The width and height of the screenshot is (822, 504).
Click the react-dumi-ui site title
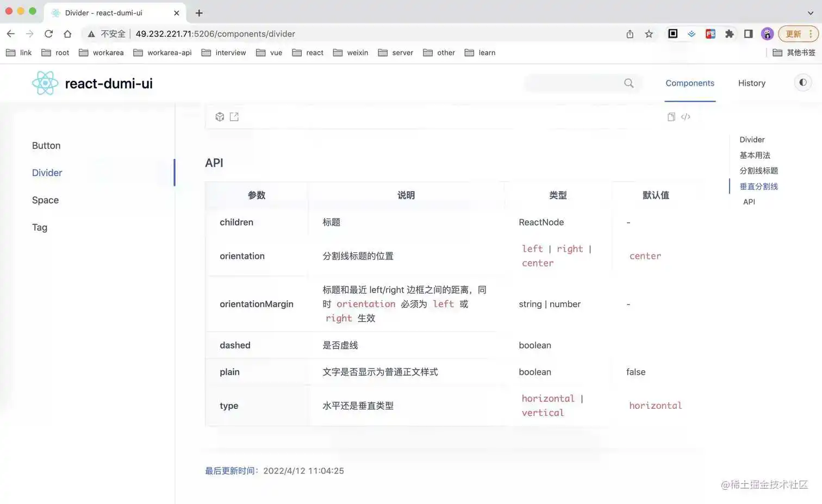[109, 83]
